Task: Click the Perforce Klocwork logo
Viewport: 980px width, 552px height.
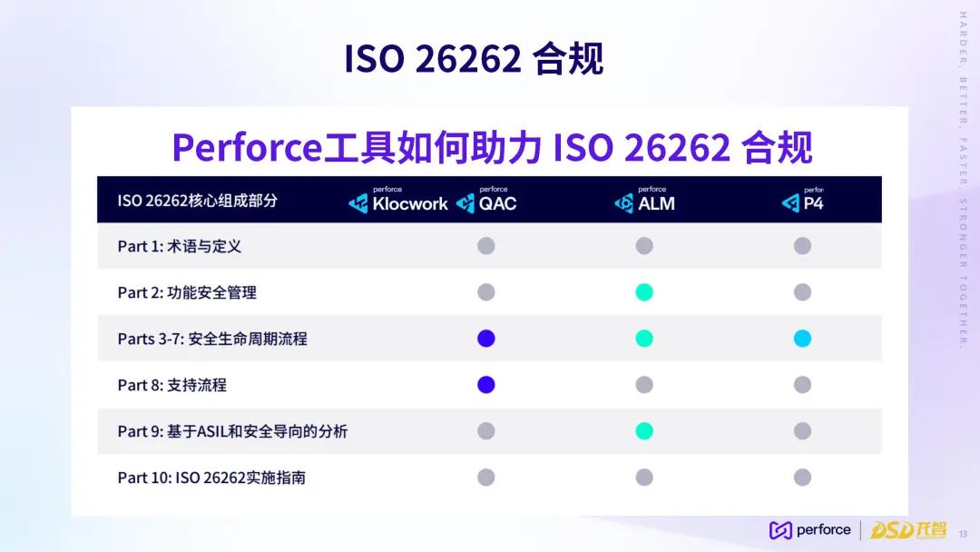Action: [398, 202]
